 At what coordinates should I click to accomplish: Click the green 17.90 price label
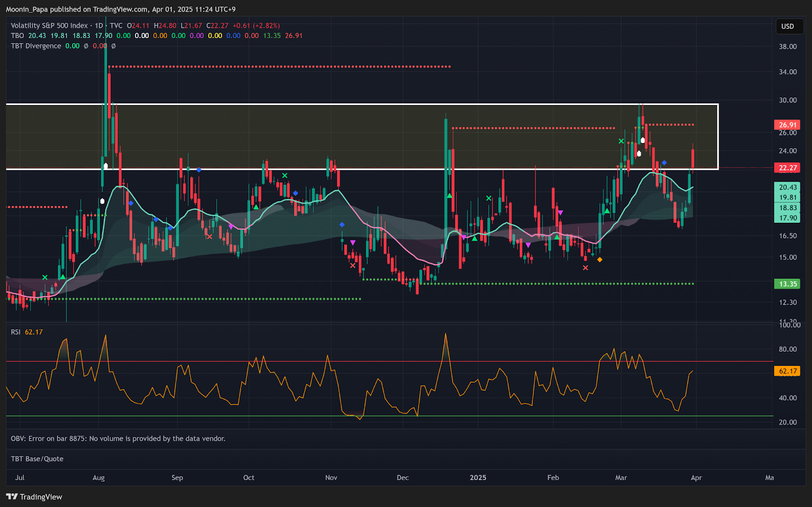pyautogui.click(x=787, y=218)
